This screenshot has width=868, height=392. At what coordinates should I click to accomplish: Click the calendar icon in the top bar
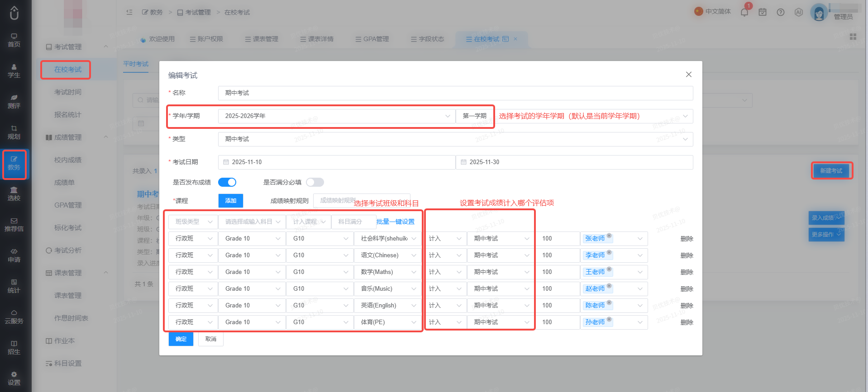tap(763, 12)
